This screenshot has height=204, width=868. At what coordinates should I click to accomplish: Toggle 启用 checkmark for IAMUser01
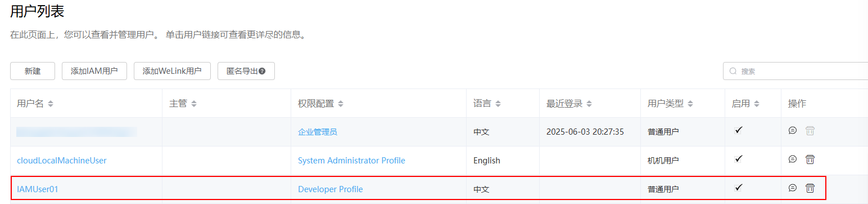(x=739, y=188)
